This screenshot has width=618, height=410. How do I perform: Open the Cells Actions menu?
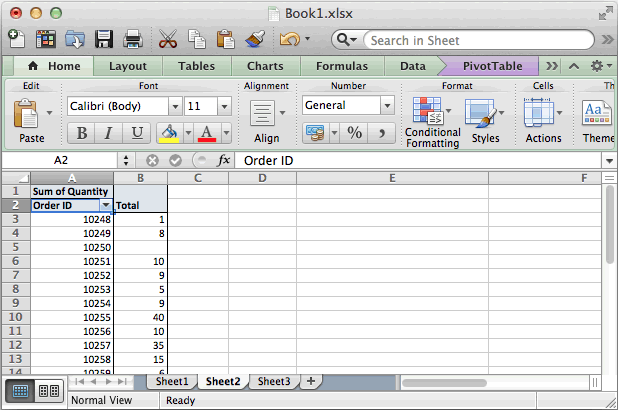click(x=543, y=120)
